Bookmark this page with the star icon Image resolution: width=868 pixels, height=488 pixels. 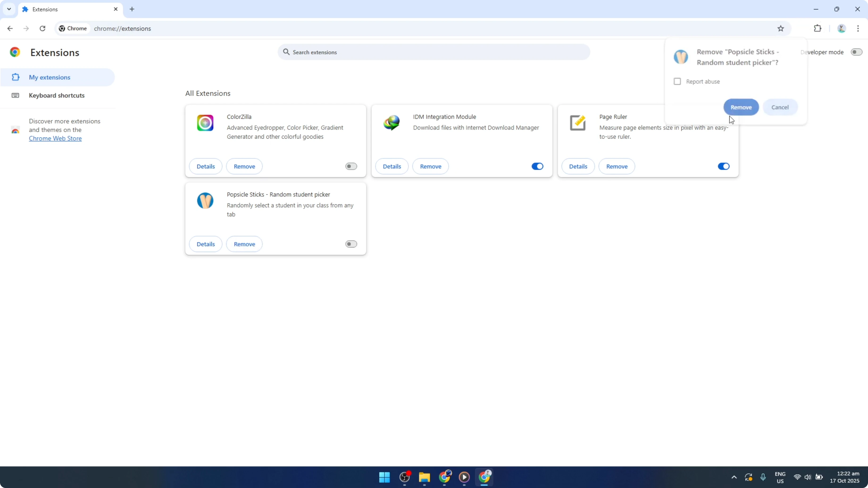[x=781, y=28]
